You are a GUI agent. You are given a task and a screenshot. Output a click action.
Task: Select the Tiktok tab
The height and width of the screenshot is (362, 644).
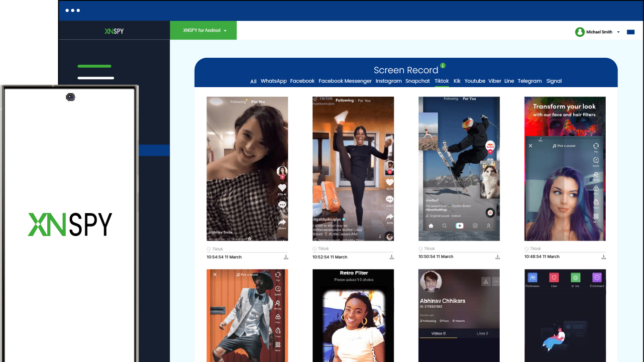(x=441, y=81)
